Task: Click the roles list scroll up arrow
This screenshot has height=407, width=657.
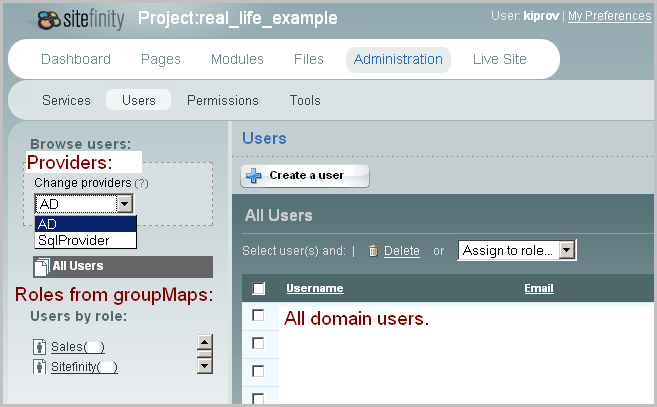Action: coord(204,342)
